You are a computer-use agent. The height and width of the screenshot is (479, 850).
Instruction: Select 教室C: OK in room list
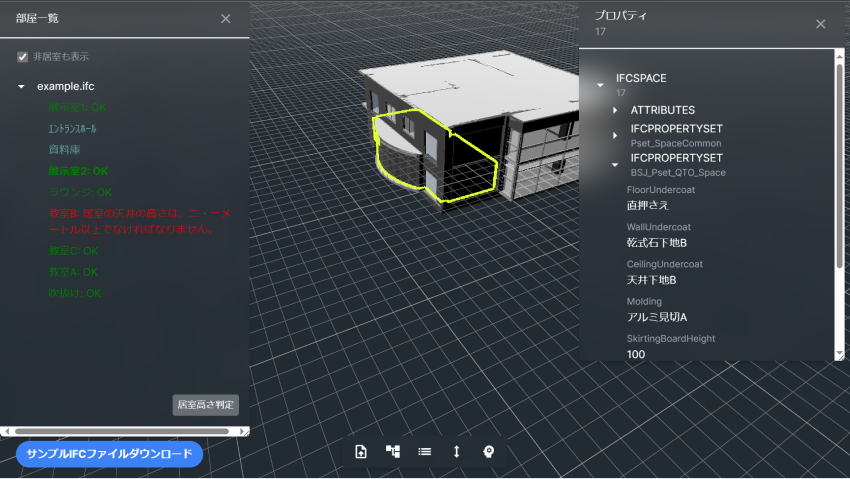(x=73, y=251)
